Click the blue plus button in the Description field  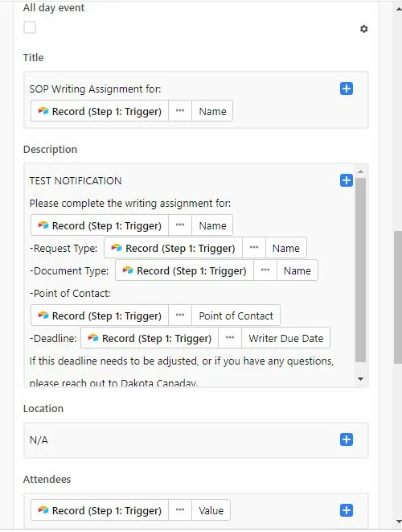click(346, 180)
